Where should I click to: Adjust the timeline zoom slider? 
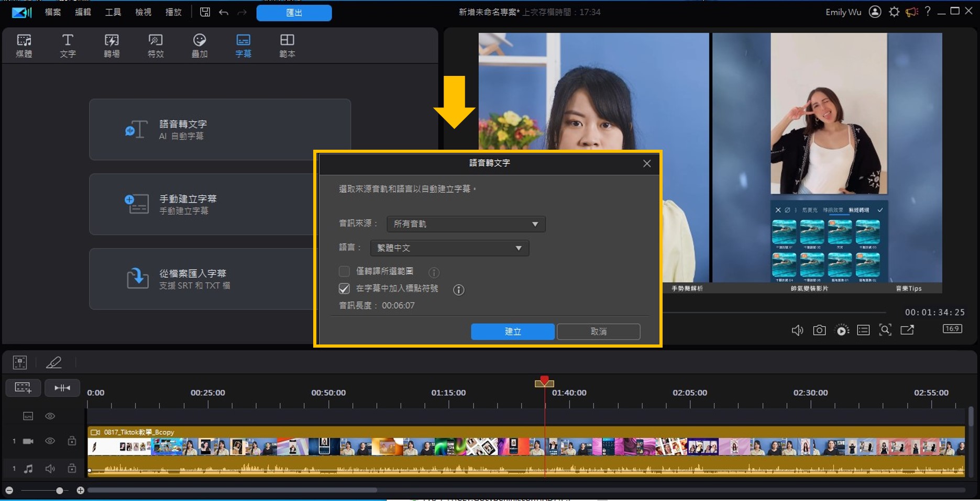59,490
